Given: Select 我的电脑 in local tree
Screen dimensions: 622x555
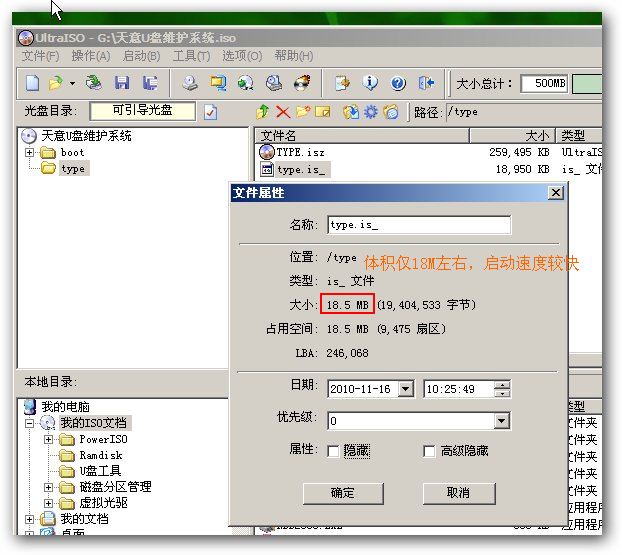Looking at the screenshot, I should pos(65,407).
